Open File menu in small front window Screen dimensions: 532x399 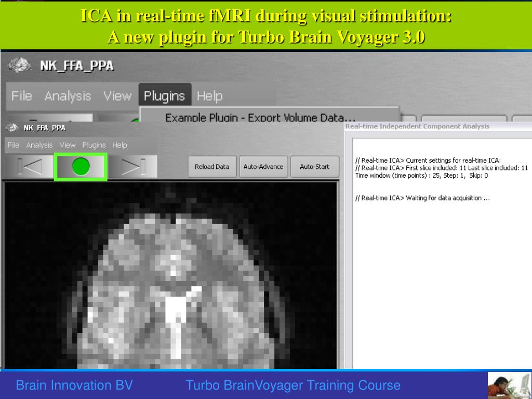13,145
